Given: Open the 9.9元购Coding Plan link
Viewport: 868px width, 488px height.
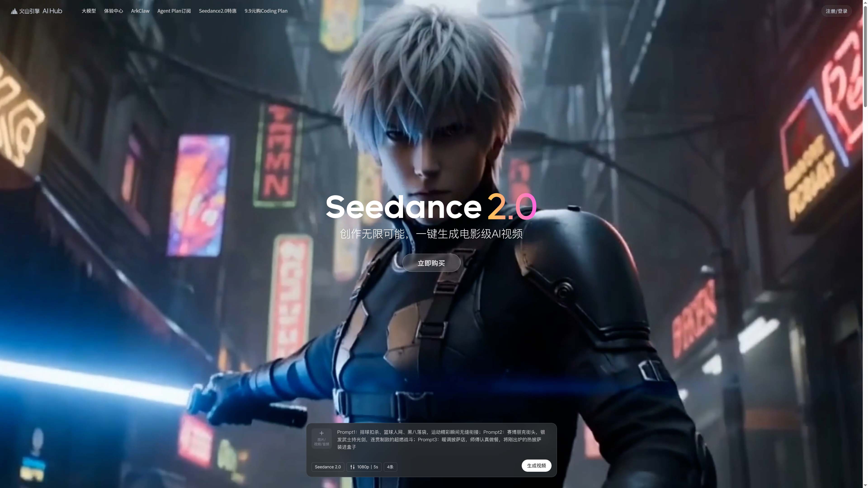Looking at the screenshot, I should 266,11.
